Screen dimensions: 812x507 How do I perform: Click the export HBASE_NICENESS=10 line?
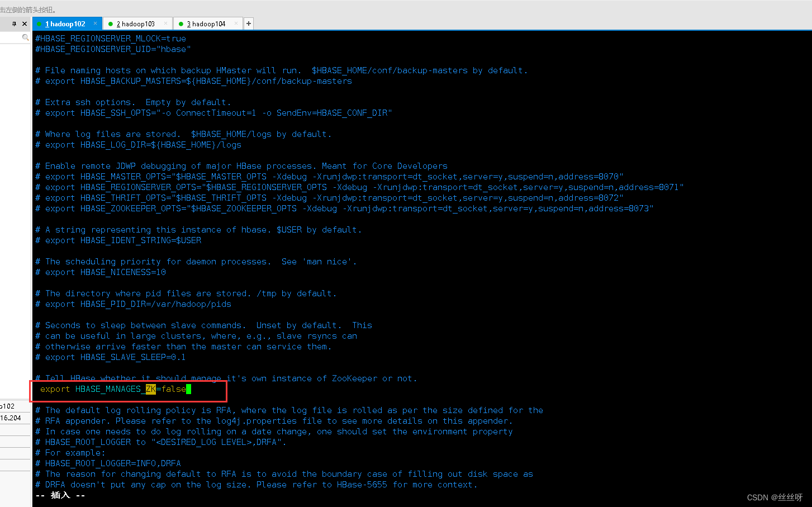pos(101,272)
